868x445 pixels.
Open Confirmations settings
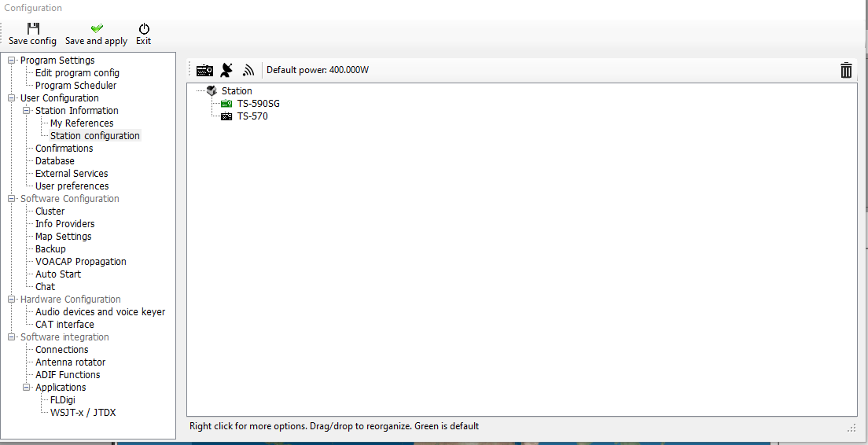coord(64,149)
